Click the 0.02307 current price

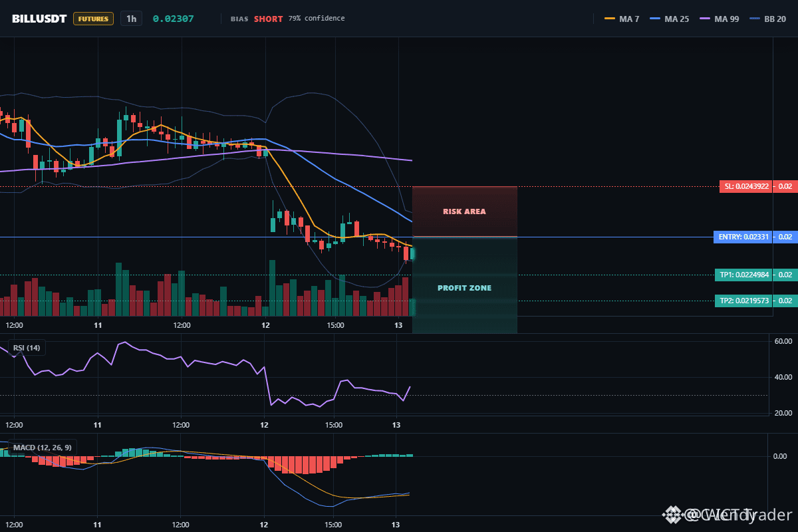pos(173,19)
